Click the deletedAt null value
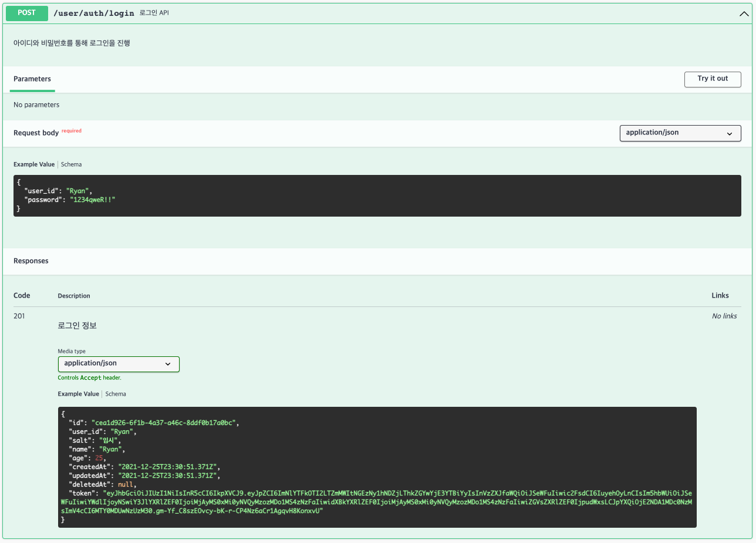 tap(125, 484)
